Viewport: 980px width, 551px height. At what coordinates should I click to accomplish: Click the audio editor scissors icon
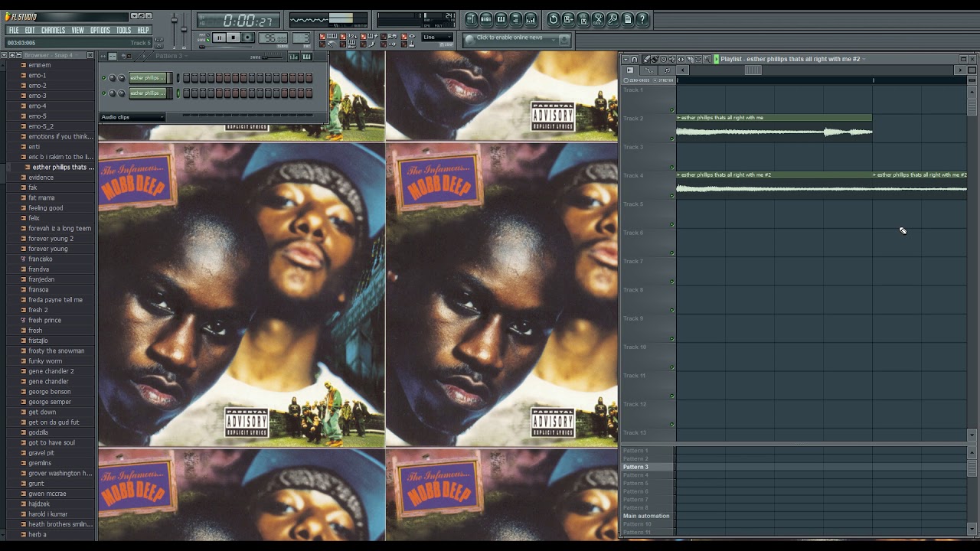[x=598, y=19]
